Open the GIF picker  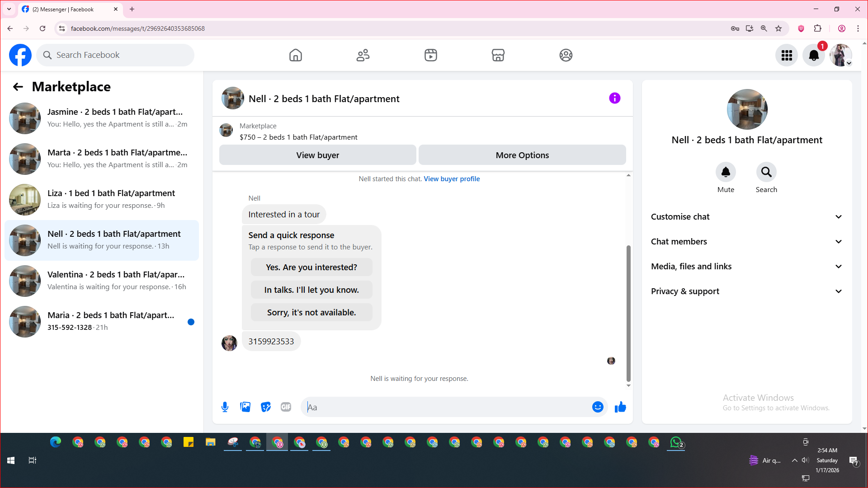(x=286, y=407)
